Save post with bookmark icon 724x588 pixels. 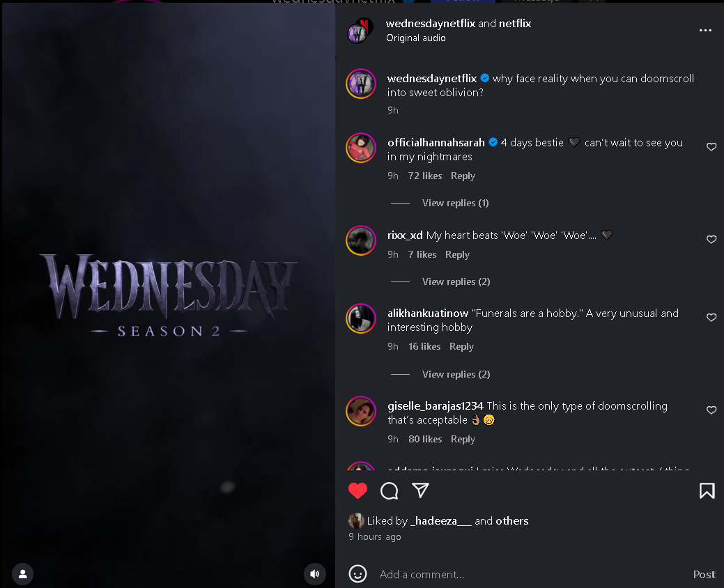tap(707, 490)
